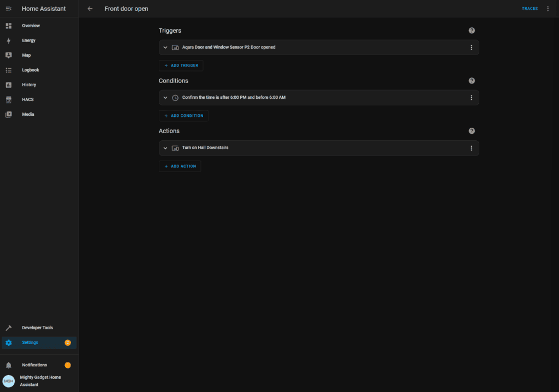Click the Add Condition button

183,116
